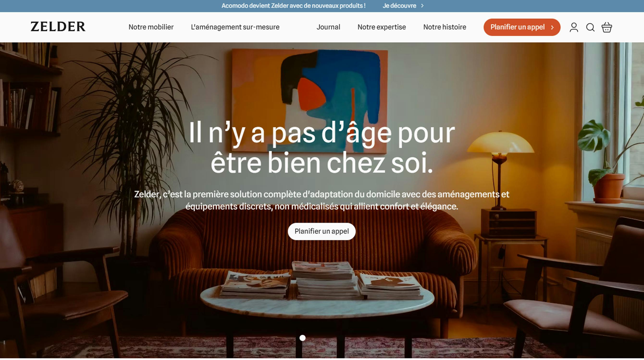Open the user account icon
This screenshot has height=360, width=644.
pos(574,27)
